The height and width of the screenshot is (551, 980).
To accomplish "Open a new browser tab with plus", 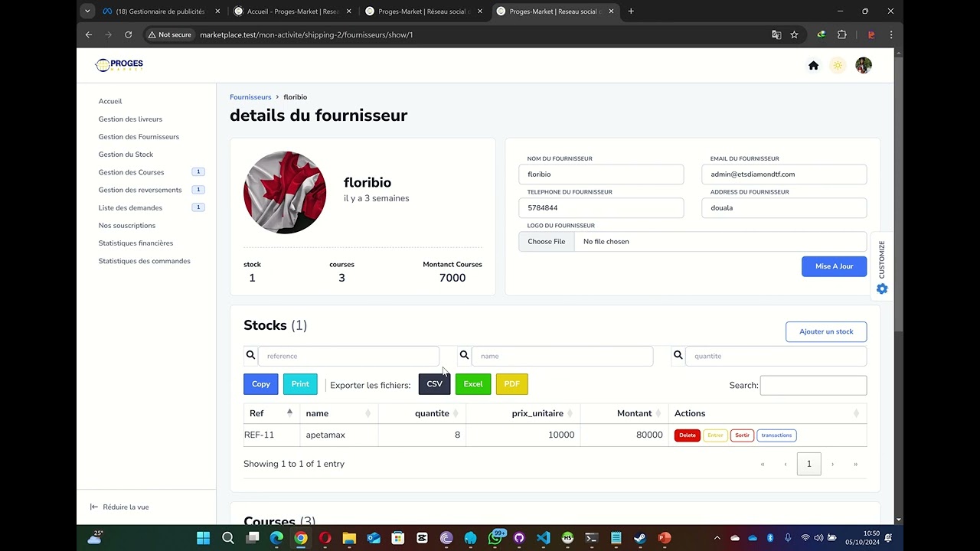I will pos(631,11).
